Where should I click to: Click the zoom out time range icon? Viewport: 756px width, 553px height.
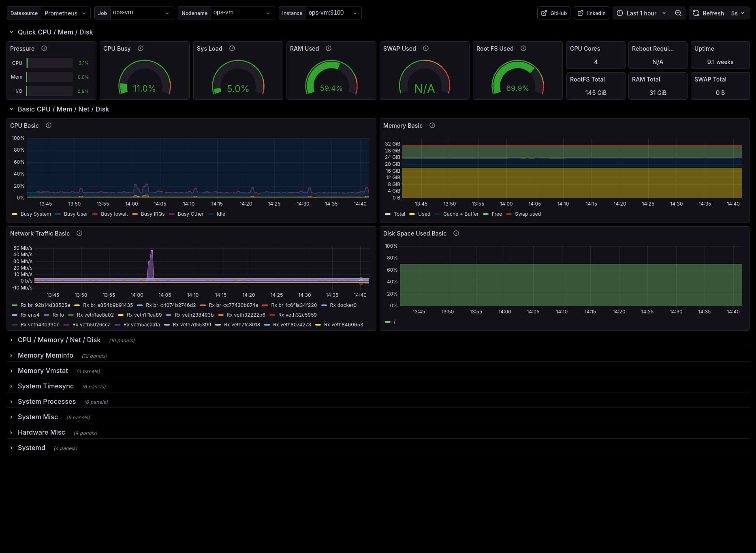(x=678, y=13)
